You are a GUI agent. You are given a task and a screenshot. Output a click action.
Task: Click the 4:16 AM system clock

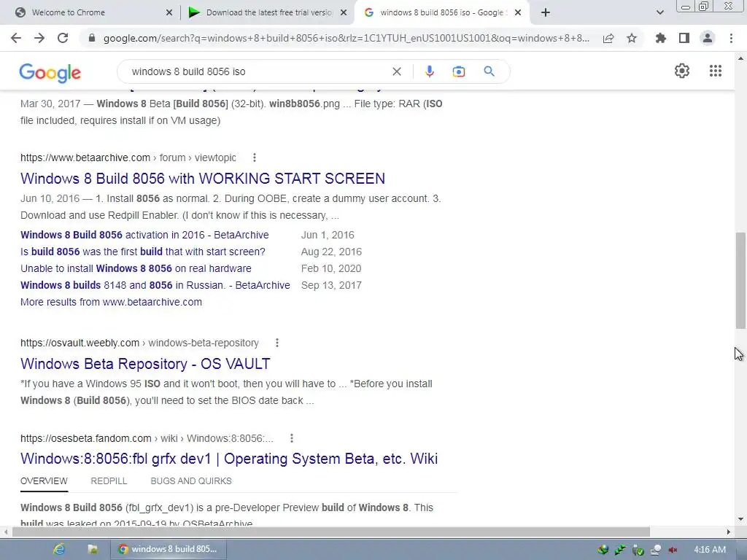coord(710,550)
